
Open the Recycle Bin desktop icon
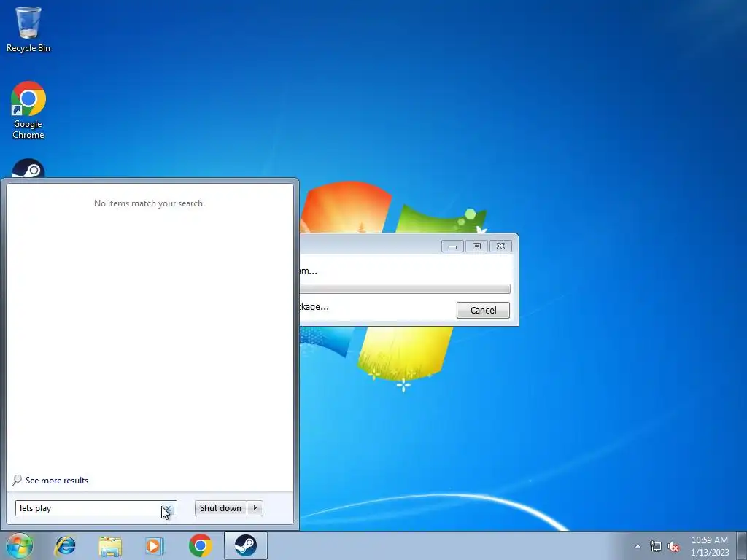(28, 29)
